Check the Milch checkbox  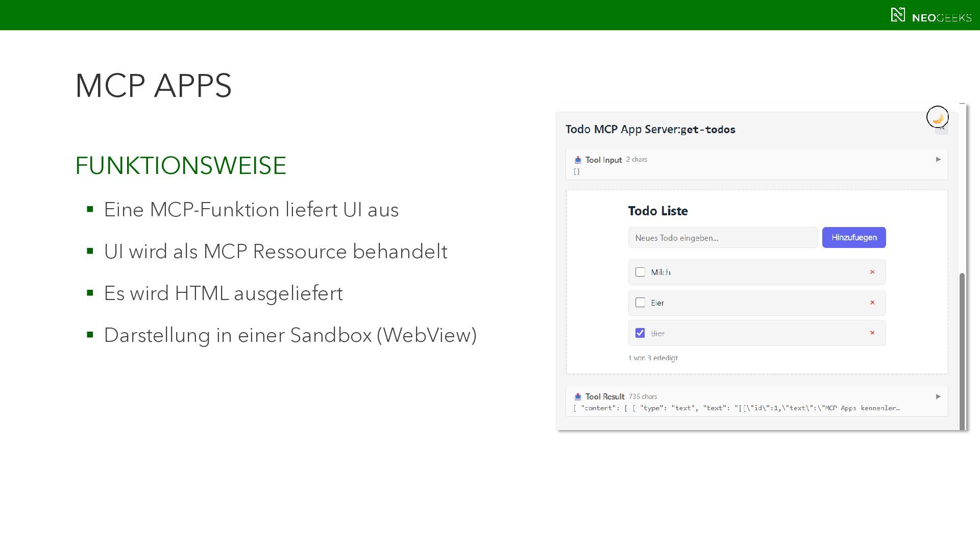640,272
